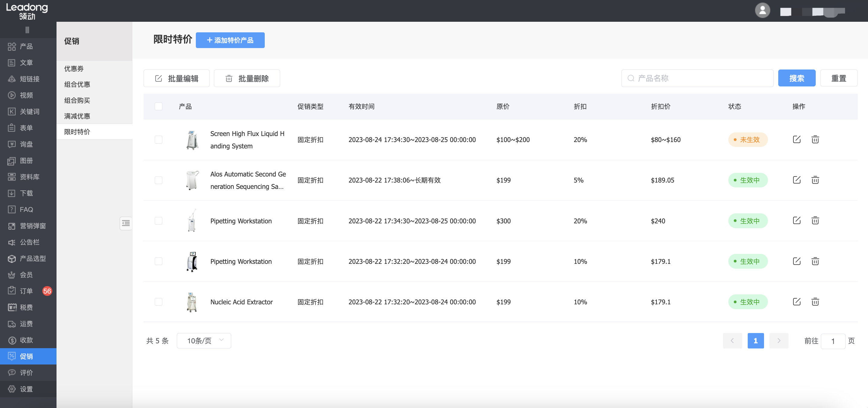Collapse the promotion submenu panel icon
Viewport: 868px width, 408px height.
point(126,223)
